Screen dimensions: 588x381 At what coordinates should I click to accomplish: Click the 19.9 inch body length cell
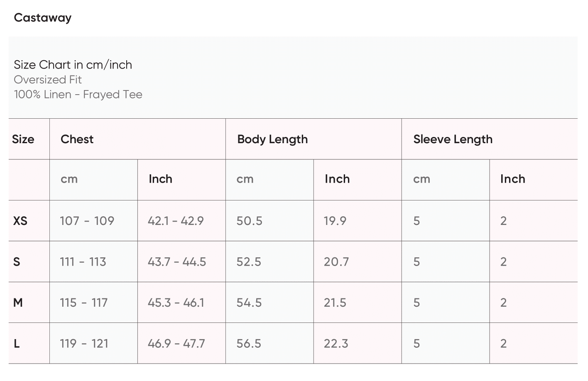click(335, 221)
